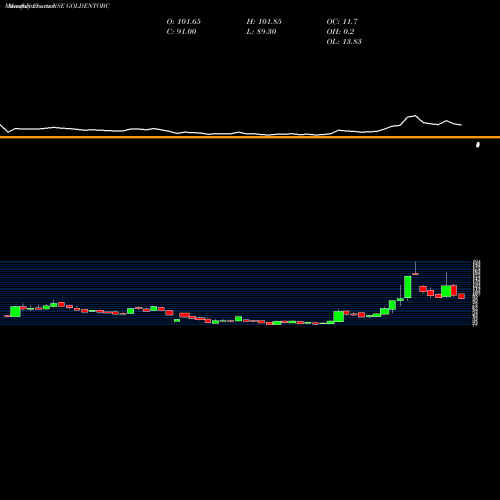Click the peak of the white indicator line
Screen dimensions: 500x500
415,116
